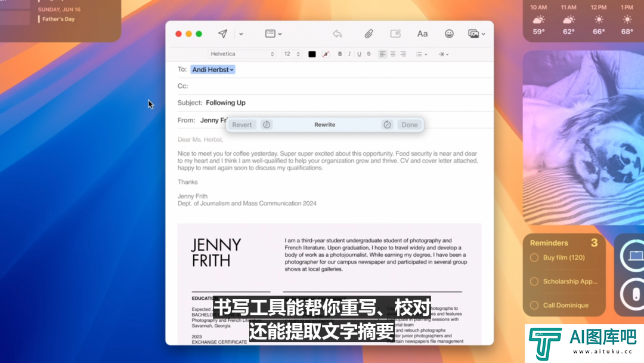Toggle the Aa format bar button
The height and width of the screenshot is (363, 644).
click(422, 34)
